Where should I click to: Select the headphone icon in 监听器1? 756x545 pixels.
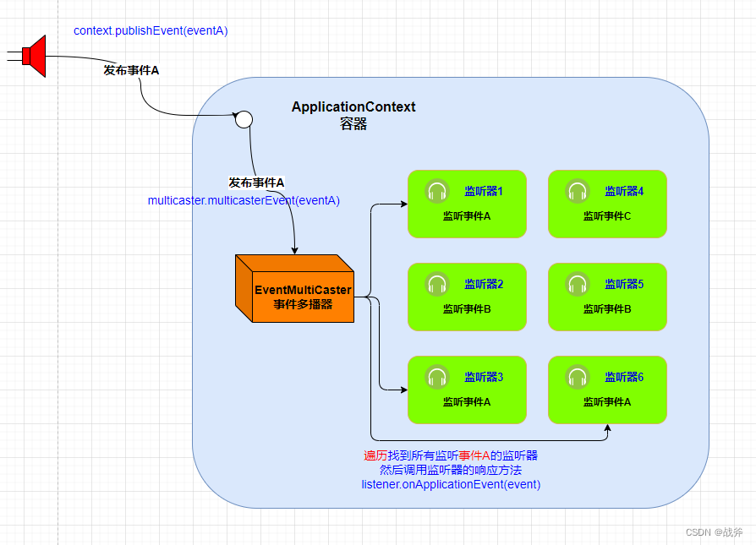pos(437,191)
